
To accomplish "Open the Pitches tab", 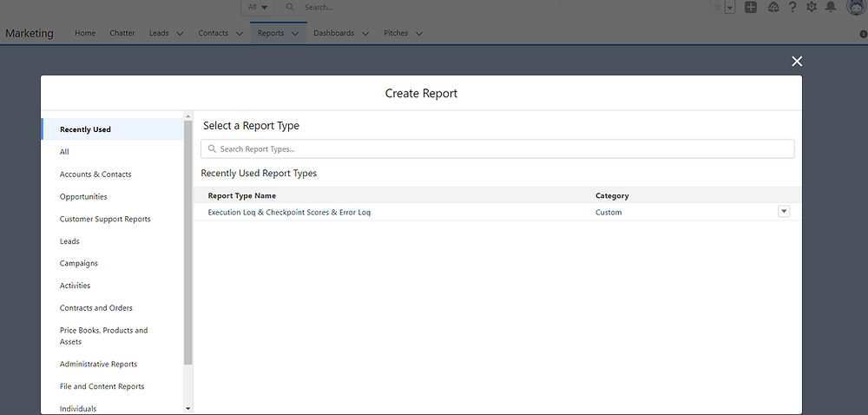I will 396,33.
